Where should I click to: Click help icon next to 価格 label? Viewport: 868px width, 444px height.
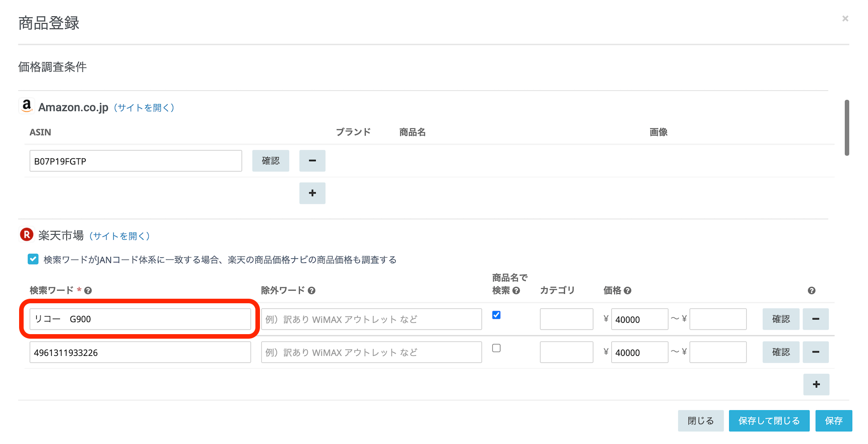[x=628, y=291]
